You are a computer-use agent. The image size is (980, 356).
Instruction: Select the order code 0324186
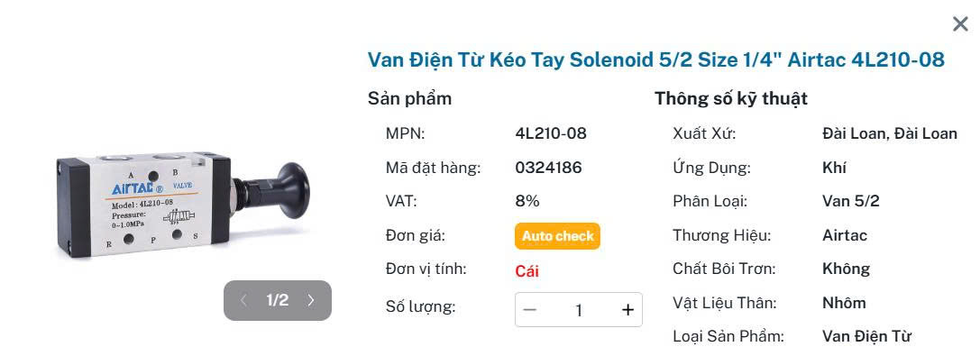(549, 168)
